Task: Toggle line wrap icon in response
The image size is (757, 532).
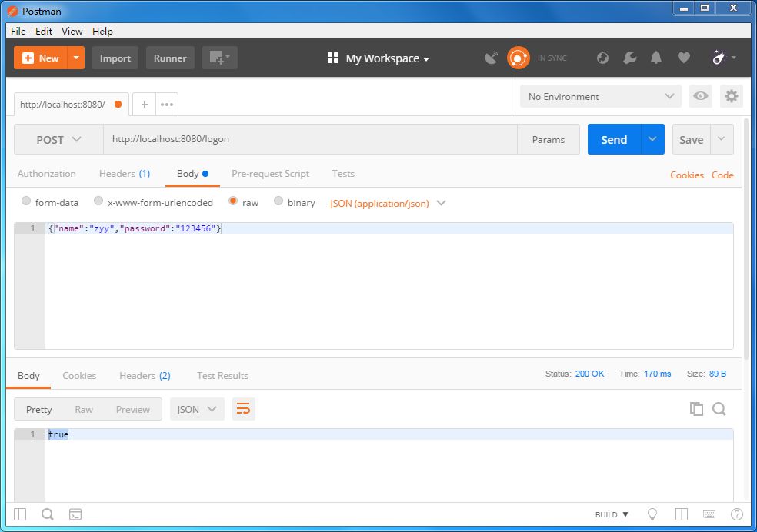Action: point(243,409)
